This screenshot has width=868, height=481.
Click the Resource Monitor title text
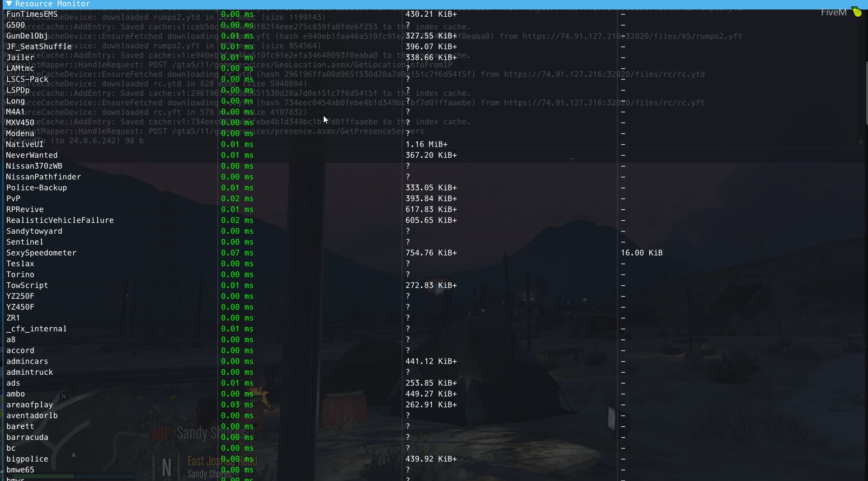click(52, 4)
